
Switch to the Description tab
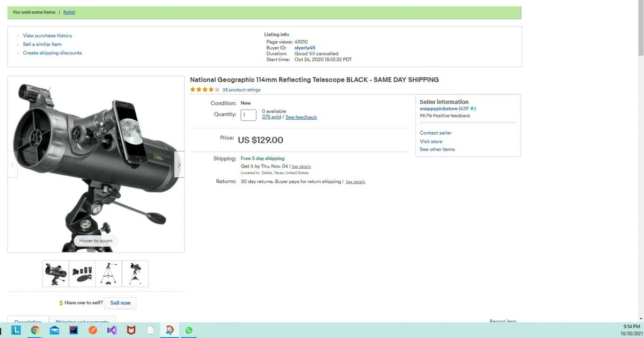28,321
